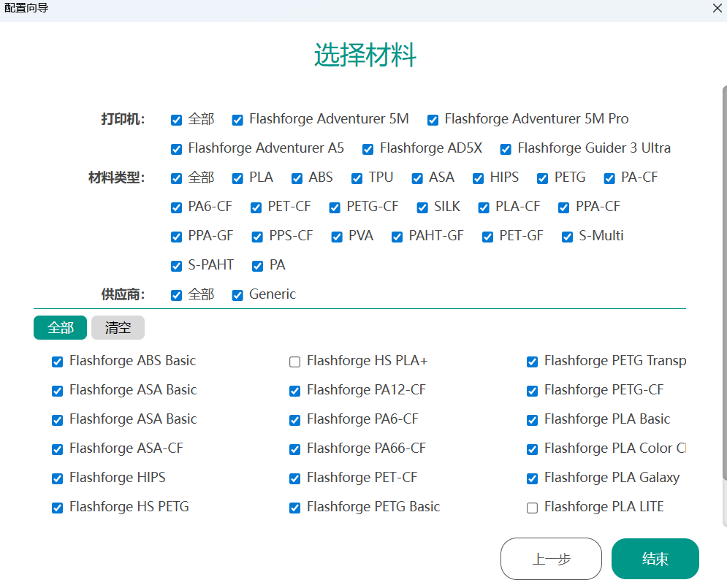
Task: Click the 结束 finish button
Action: pos(655,559)
